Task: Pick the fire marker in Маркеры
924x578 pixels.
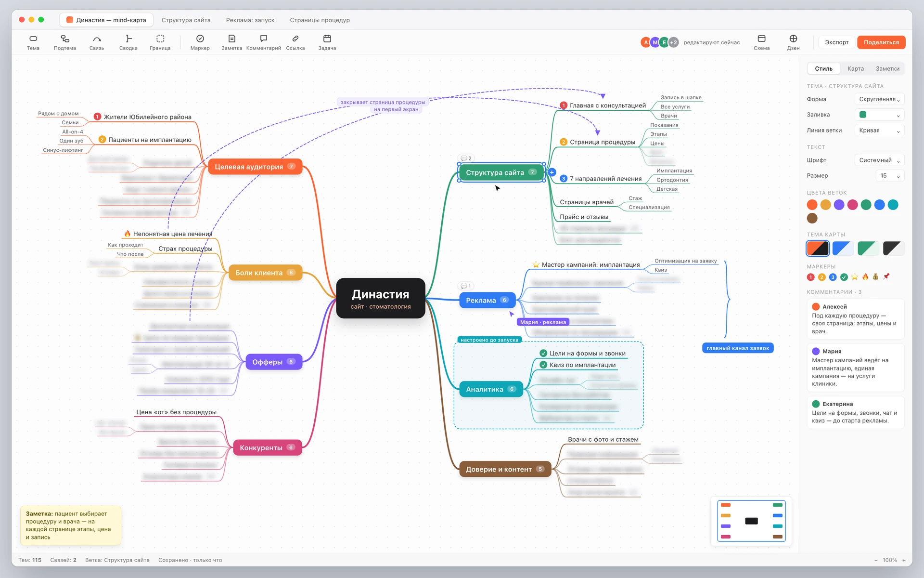Action: coord(865,276)
